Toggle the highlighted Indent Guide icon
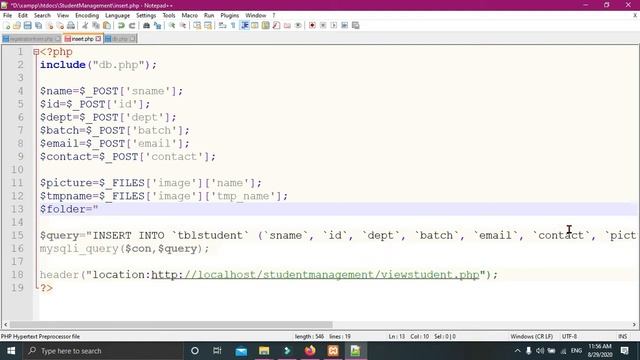 [244, 25]
